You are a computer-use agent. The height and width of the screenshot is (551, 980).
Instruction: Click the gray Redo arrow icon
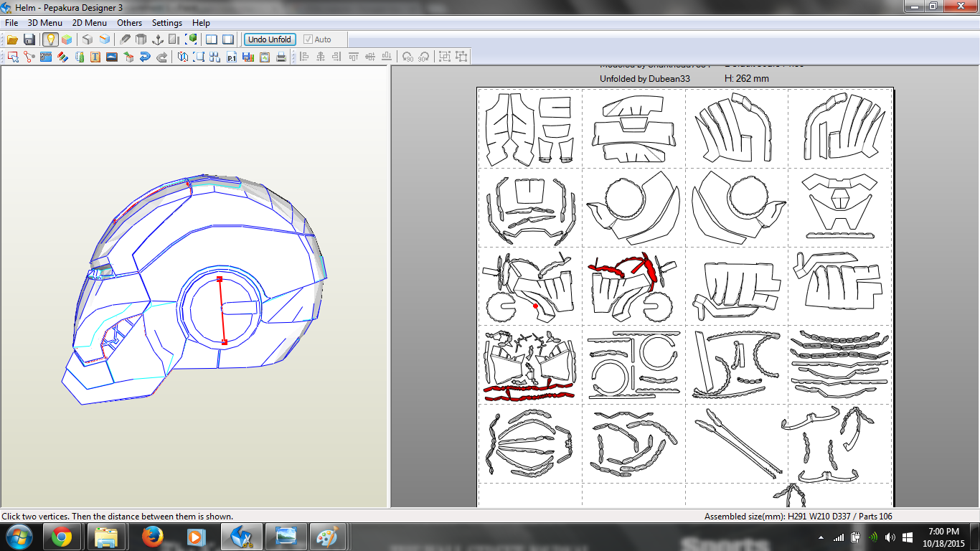(162, 57)
